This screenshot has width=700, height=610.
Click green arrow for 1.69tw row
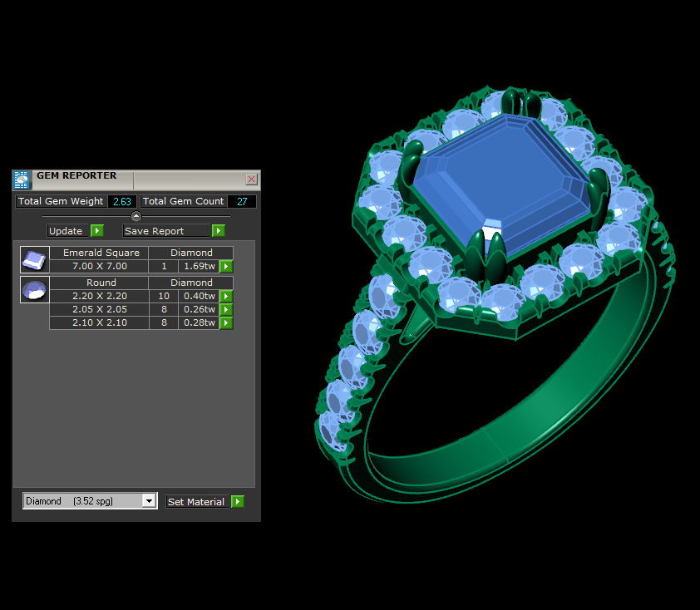pos(226,267)
